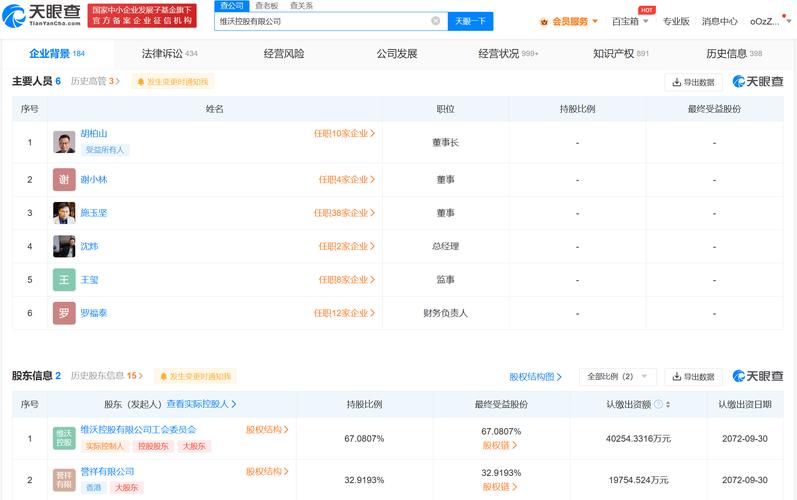Select the 知识产权 tab

621,53
